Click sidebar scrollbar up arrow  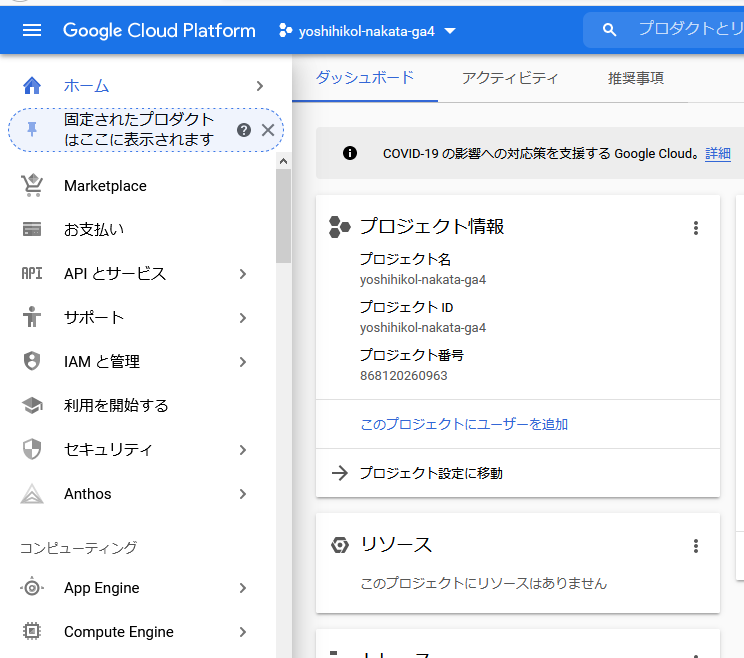coord(283,161)
